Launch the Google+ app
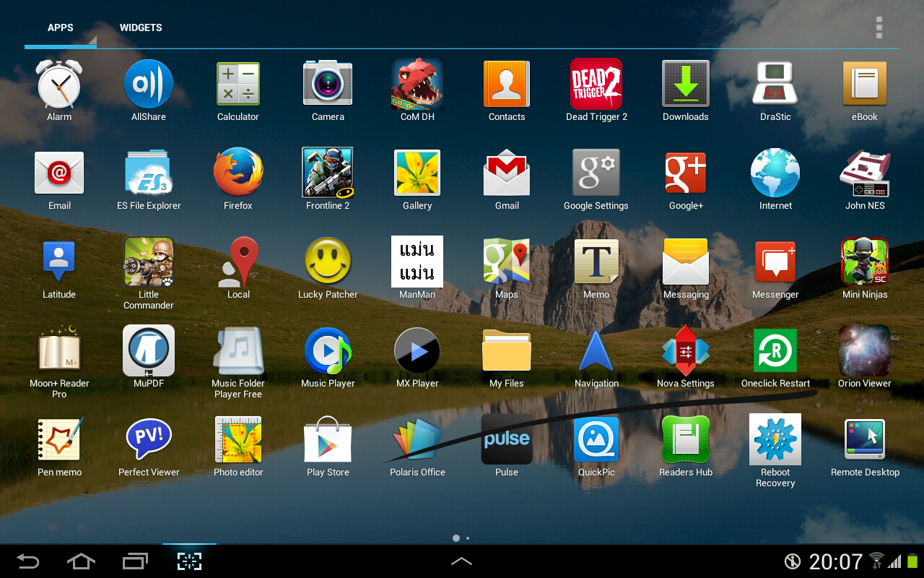 point(686,173)
